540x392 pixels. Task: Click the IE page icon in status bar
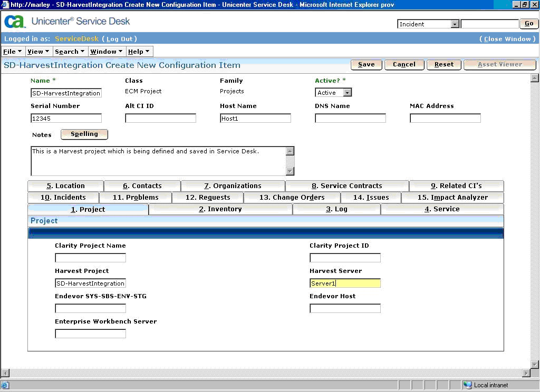pos(6,385)
